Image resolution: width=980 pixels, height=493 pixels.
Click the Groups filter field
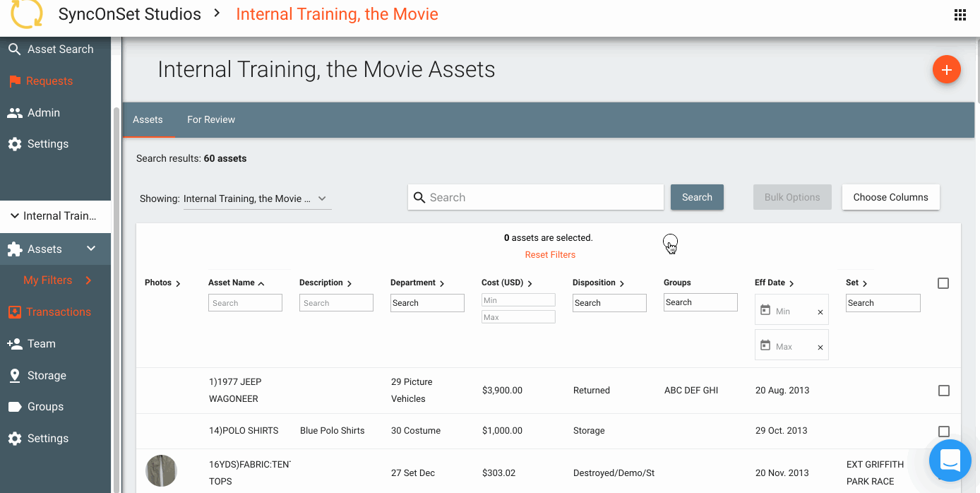coord(700,302)
